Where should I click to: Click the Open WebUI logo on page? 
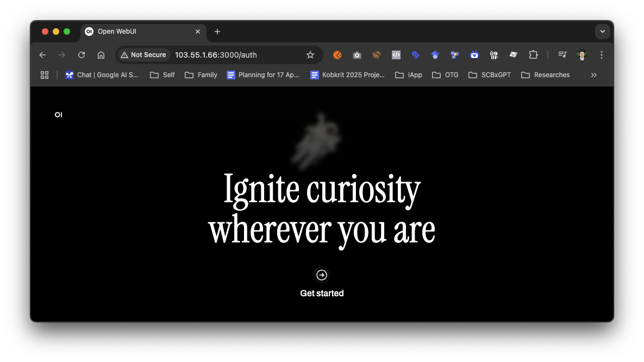(x=59, y=115)
